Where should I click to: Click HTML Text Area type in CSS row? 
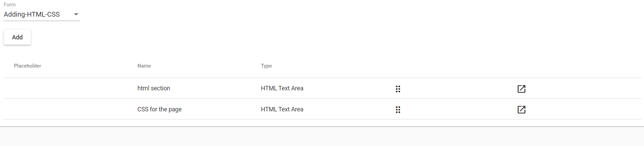282,109
